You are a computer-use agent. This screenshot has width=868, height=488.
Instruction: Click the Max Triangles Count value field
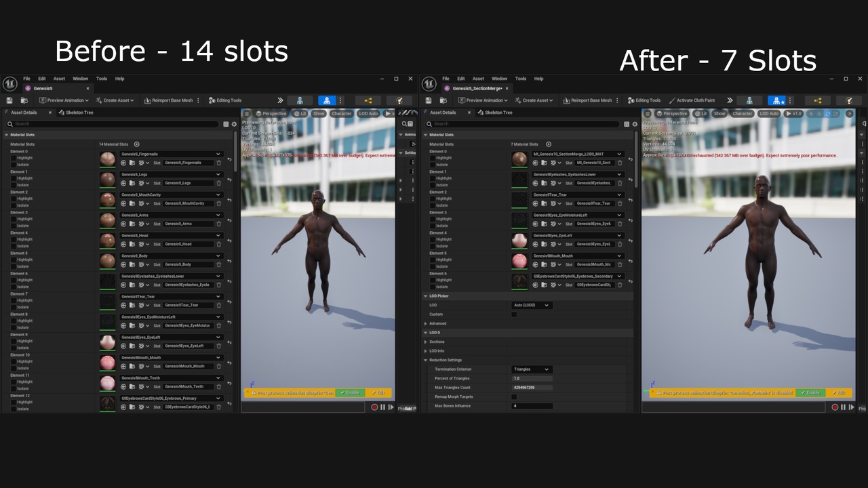point(532,388)
